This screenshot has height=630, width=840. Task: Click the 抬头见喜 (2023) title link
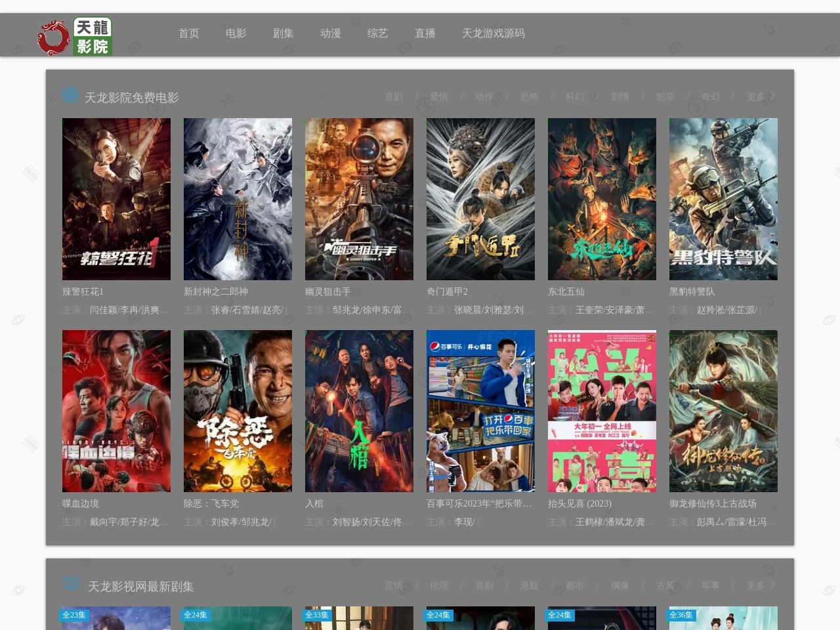tap(579, 503)
